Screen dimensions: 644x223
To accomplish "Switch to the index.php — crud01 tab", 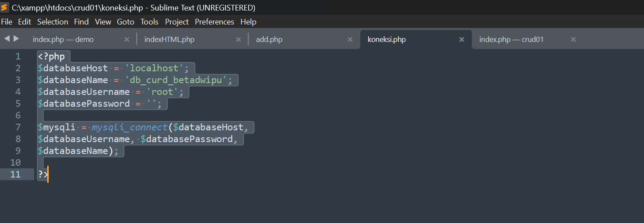I will pos(511,39).
